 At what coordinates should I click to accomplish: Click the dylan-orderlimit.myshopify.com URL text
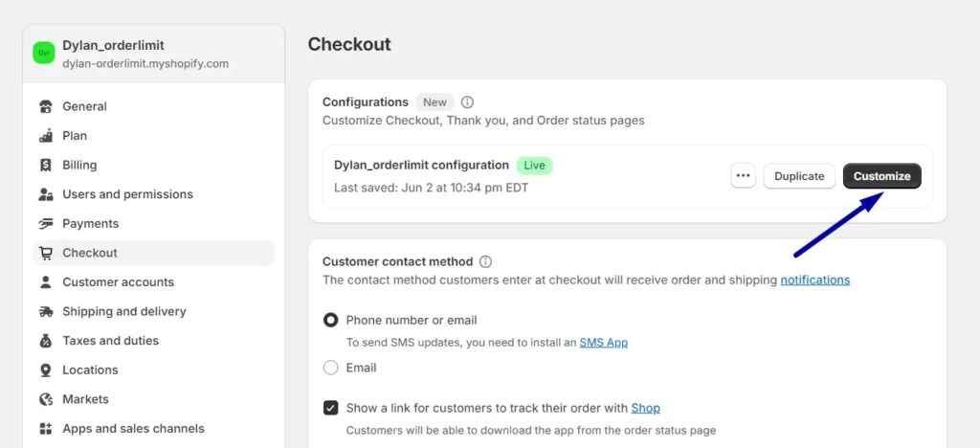coord(145,64)
